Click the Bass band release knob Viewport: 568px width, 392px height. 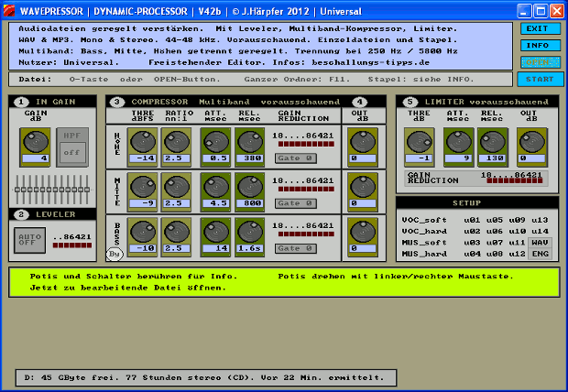coord(250,232)
